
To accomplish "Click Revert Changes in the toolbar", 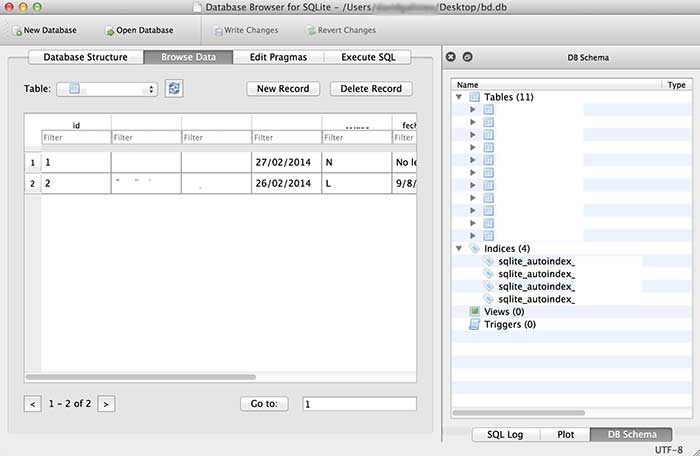I will 341,30.
